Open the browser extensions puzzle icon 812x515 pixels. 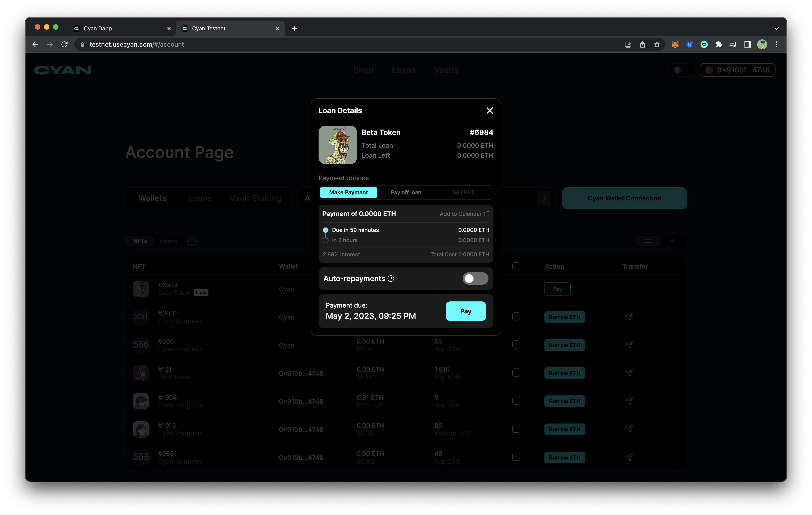pyautogui.click(x=719, y=44)
